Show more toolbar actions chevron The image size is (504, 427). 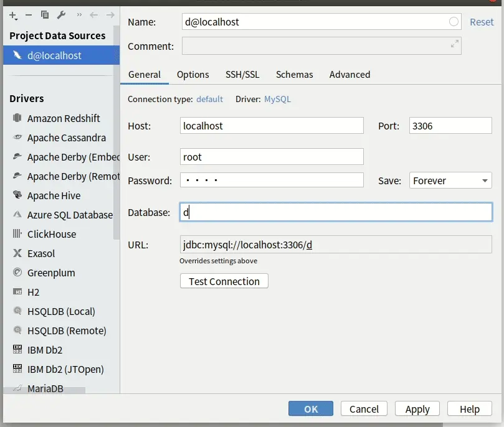(79, 15)
